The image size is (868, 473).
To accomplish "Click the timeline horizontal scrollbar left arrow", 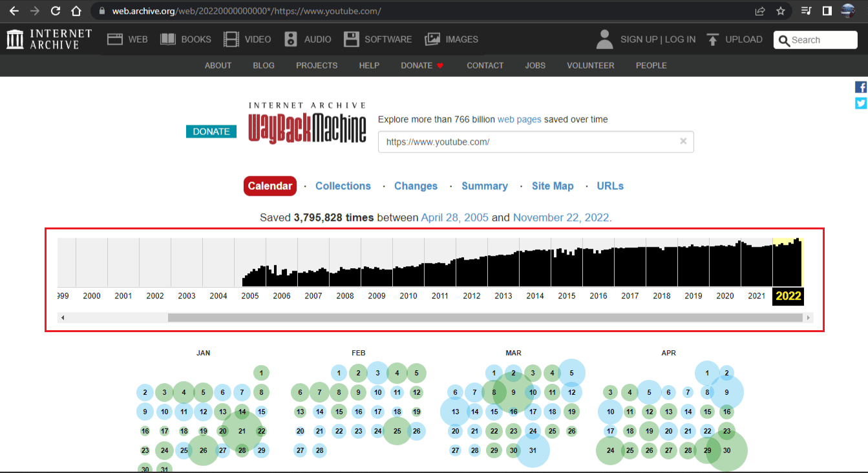I will [x=62, y=318].
